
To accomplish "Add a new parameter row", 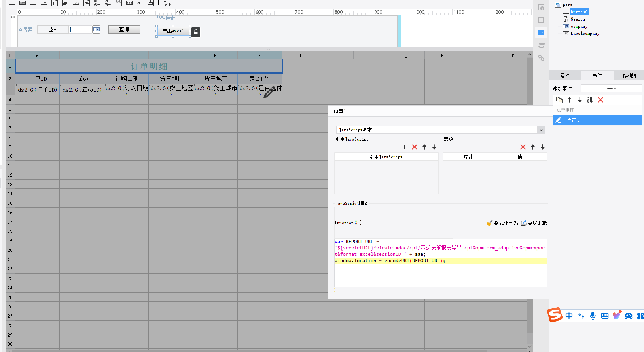I will (513, 147).
